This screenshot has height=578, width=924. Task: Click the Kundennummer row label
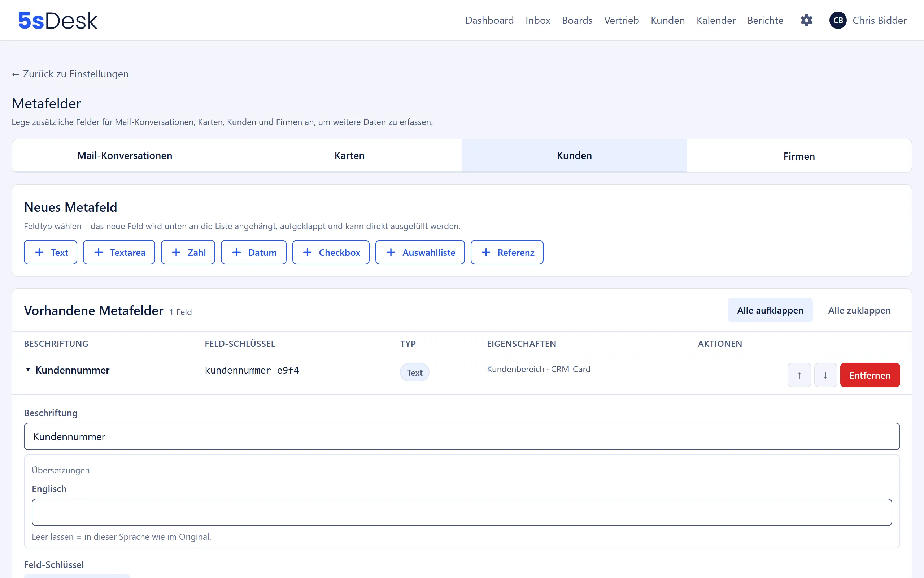73,370
